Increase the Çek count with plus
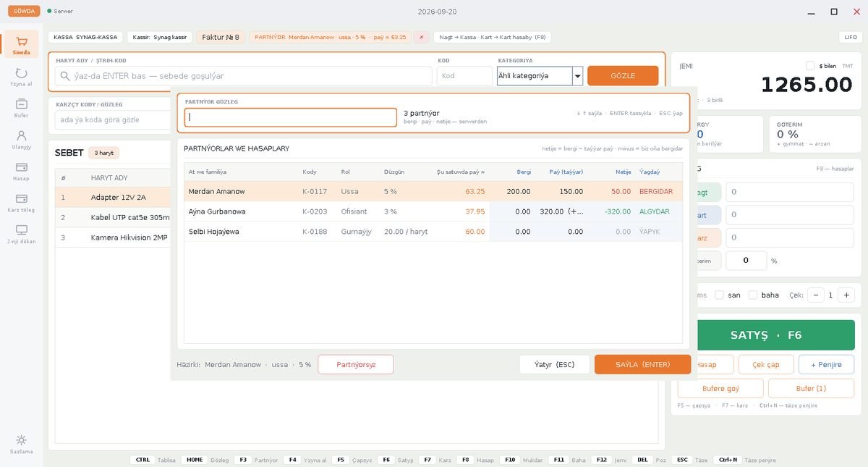868x467 pixels. 846,295
